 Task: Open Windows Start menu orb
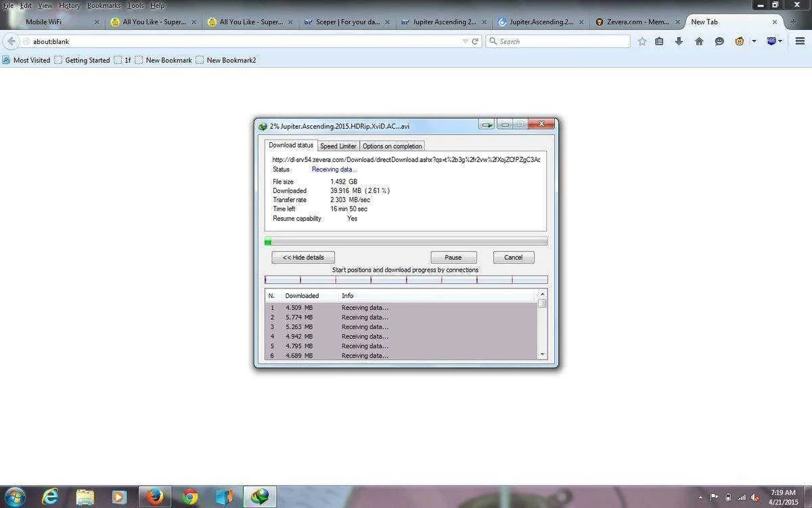14,496
